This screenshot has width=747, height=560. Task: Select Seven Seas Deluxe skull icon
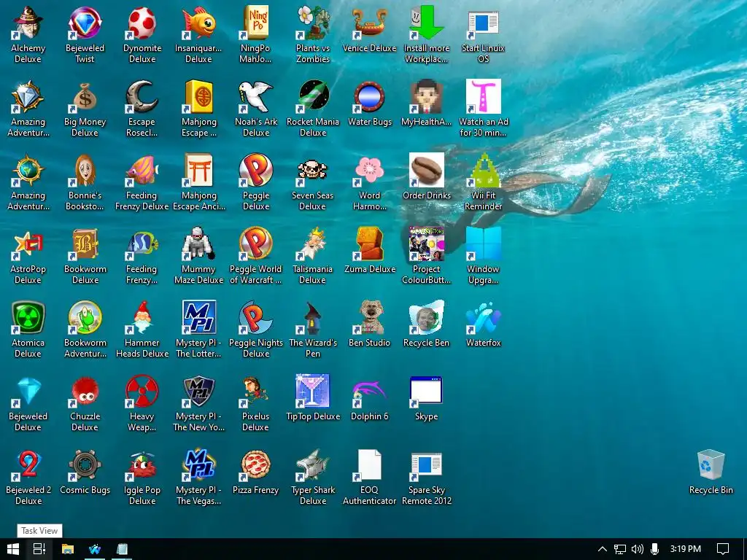(x=312, y=170)
